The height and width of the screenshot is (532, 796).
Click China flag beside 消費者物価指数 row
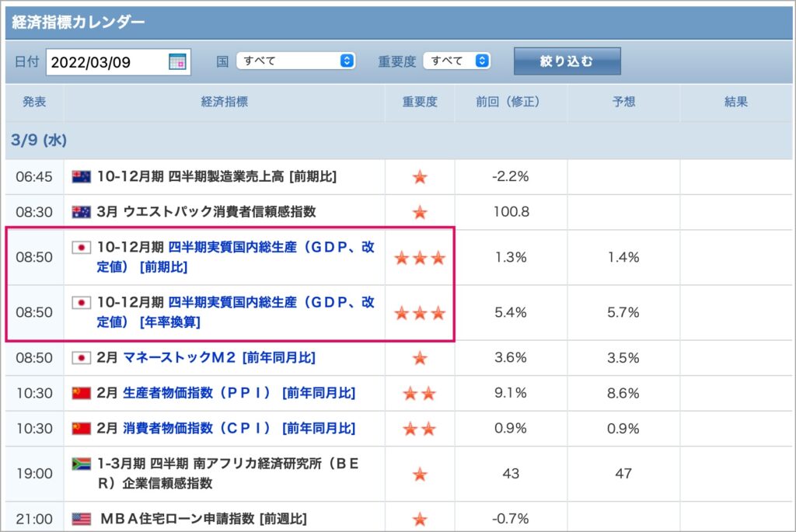click(81, 429)
